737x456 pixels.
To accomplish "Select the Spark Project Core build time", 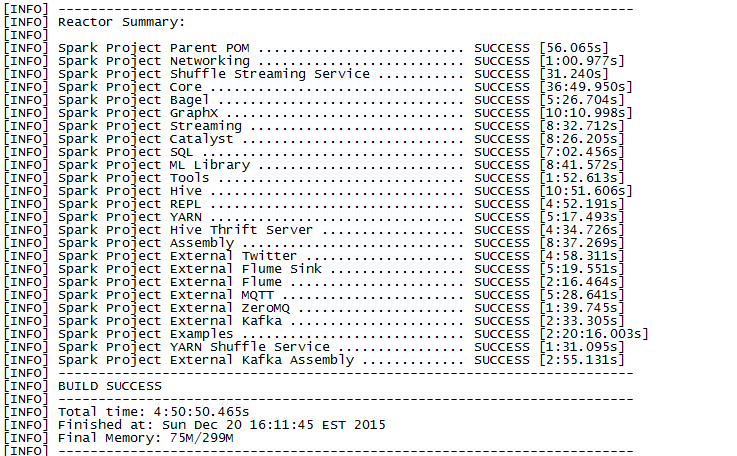I will coord(586,87).
